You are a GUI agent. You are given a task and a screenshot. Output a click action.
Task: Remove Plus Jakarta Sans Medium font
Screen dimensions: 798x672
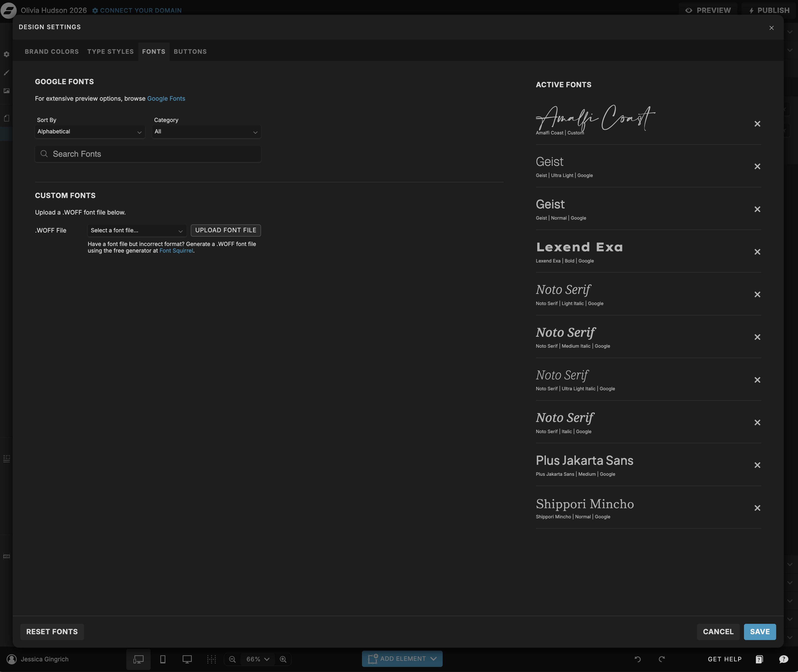point(757,465)
